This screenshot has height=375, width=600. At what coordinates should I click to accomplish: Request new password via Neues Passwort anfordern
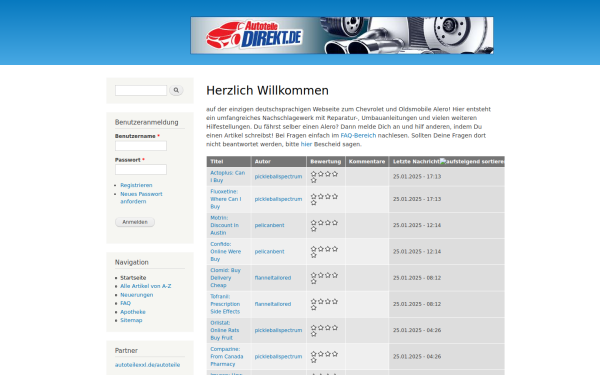point(141,198)
